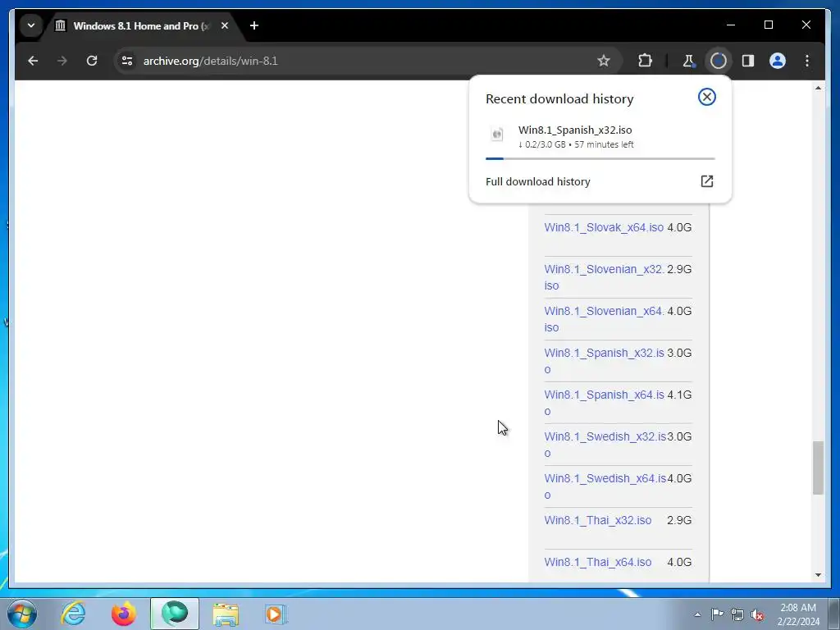
Task: Minimize the Chrome window
Action: 731,25
